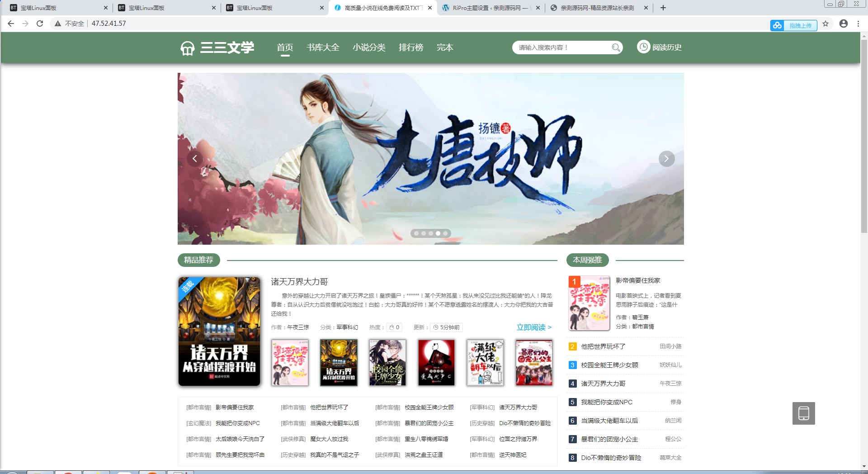
Task: Open 书库大全 navigation item
Action: coord(323,47)
